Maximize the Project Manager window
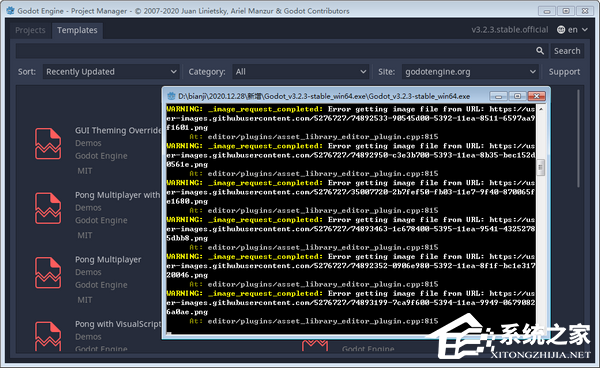 [x=566, y=11]
